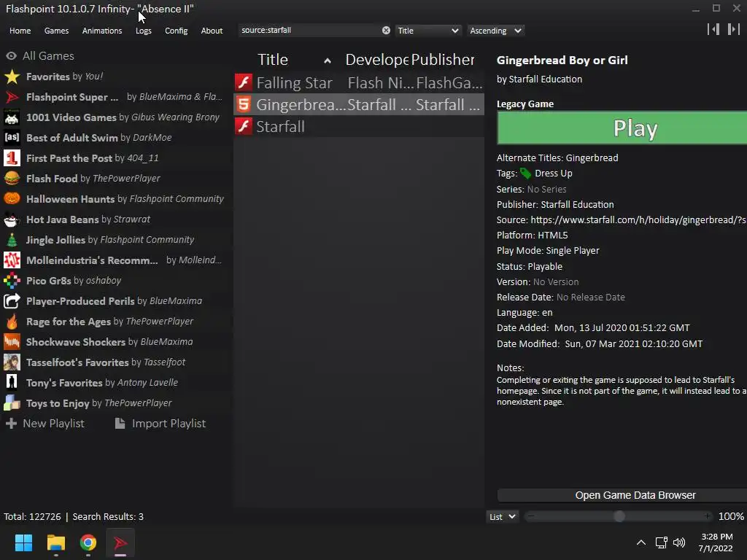Click the First Past the Post icon
Screen dimensions: 747x560
point(12,158)
